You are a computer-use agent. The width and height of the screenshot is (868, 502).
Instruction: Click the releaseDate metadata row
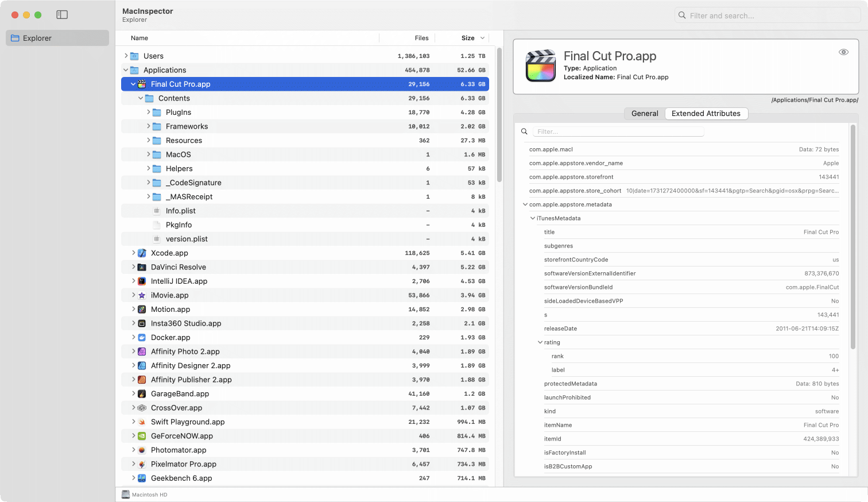[691, 329]
